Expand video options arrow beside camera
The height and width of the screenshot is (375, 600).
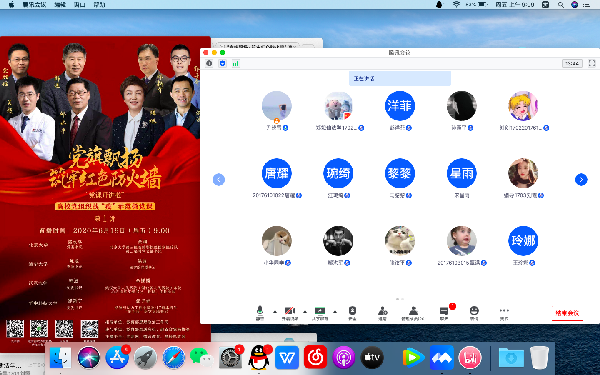(x=305, y=312)
